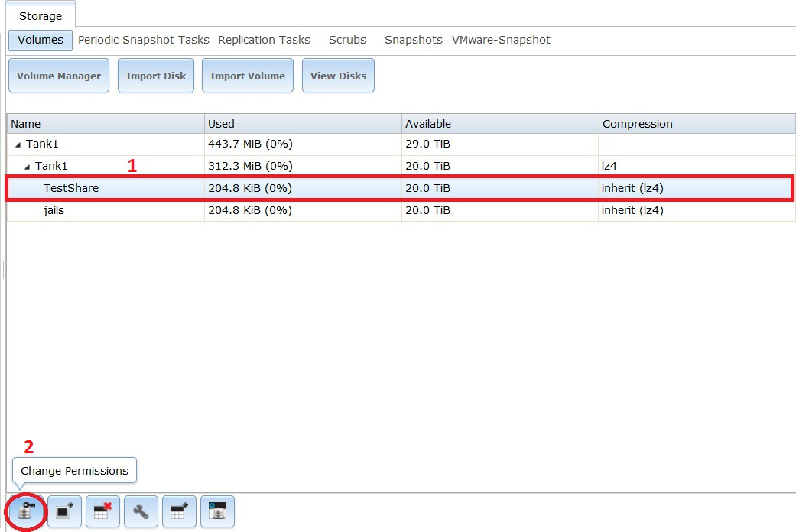Select the Volumes tab
The width and height of the screenshot is (796, 532).
41,40
